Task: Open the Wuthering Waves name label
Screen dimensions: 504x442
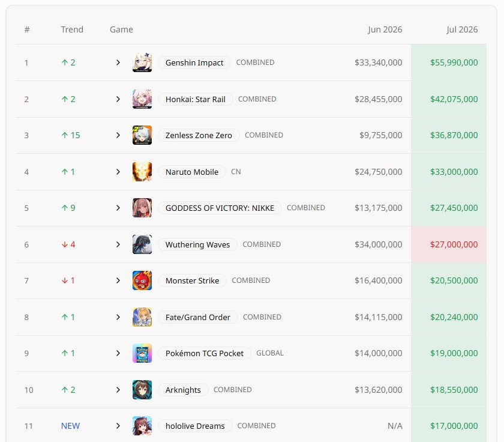Action: 197,244
